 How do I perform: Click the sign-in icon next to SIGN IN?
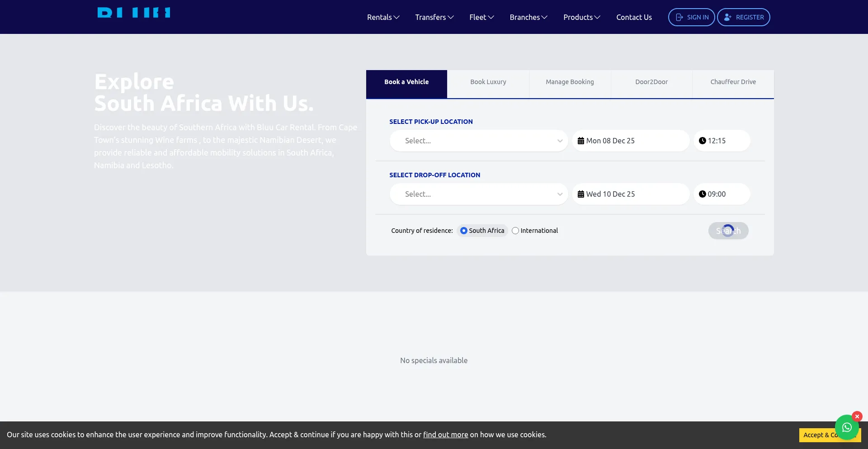(x=679, y=17)
